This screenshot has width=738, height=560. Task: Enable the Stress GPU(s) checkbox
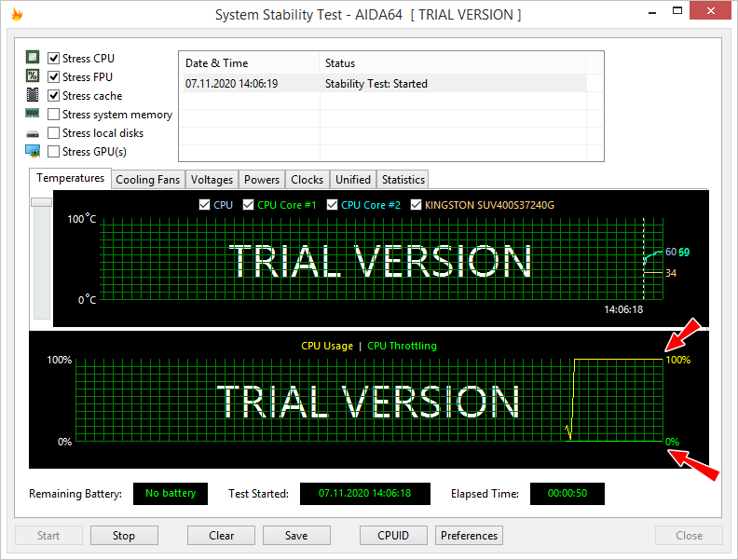(x=54, y=152)
